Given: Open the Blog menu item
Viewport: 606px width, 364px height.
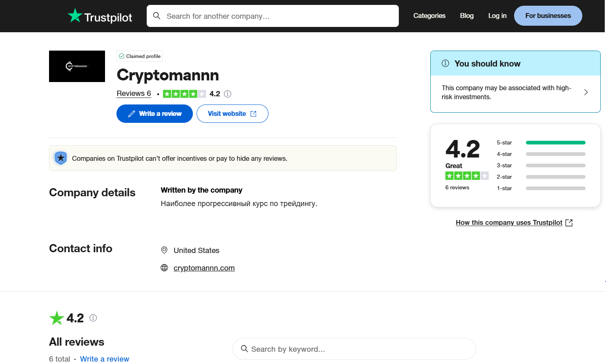Looking at the screenshot, I should 467,16.
